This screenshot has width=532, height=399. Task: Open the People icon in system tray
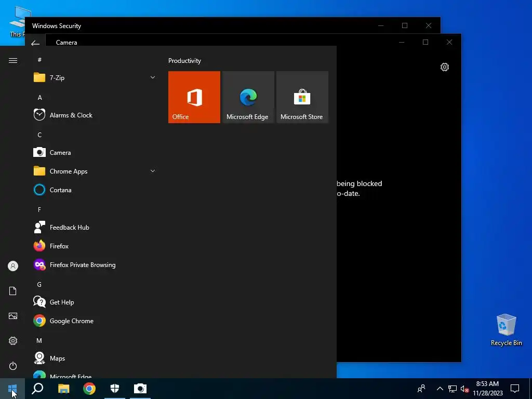[421, 389]
